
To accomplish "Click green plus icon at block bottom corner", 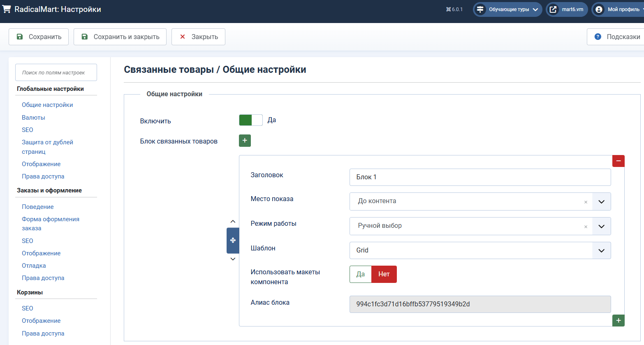I will coord(618,320).
